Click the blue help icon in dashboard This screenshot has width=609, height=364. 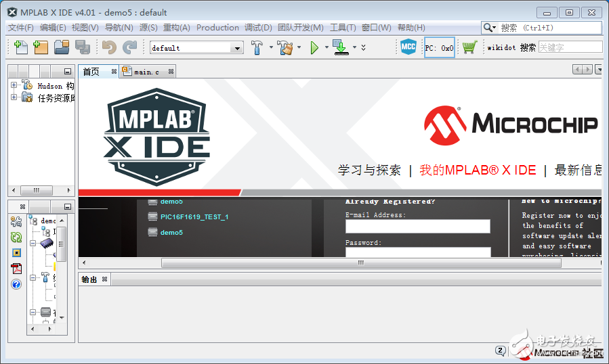(16, 284)
